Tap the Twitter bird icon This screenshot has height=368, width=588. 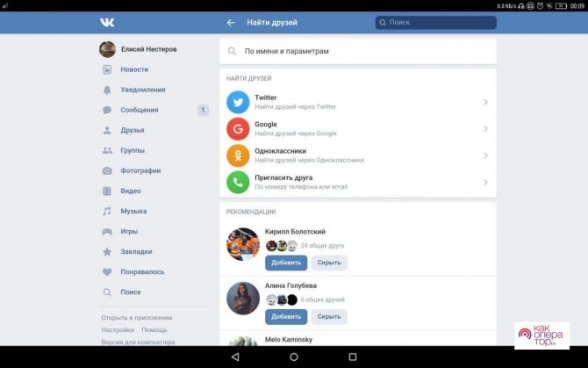click(x=238, y=102)
